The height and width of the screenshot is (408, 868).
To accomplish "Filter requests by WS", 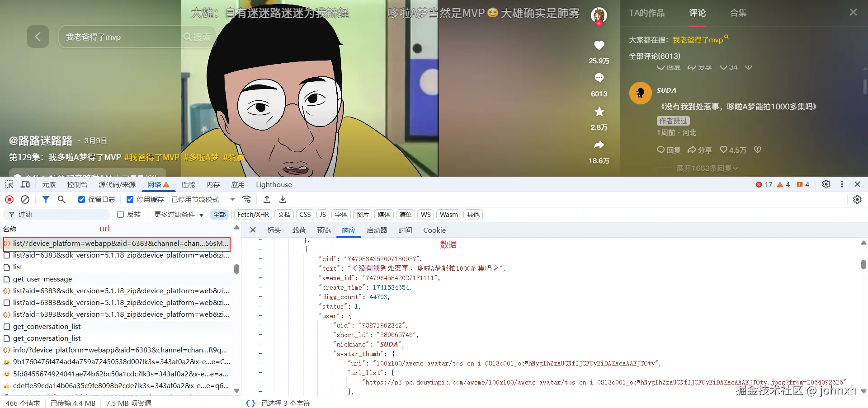I will tap(425, 215).
